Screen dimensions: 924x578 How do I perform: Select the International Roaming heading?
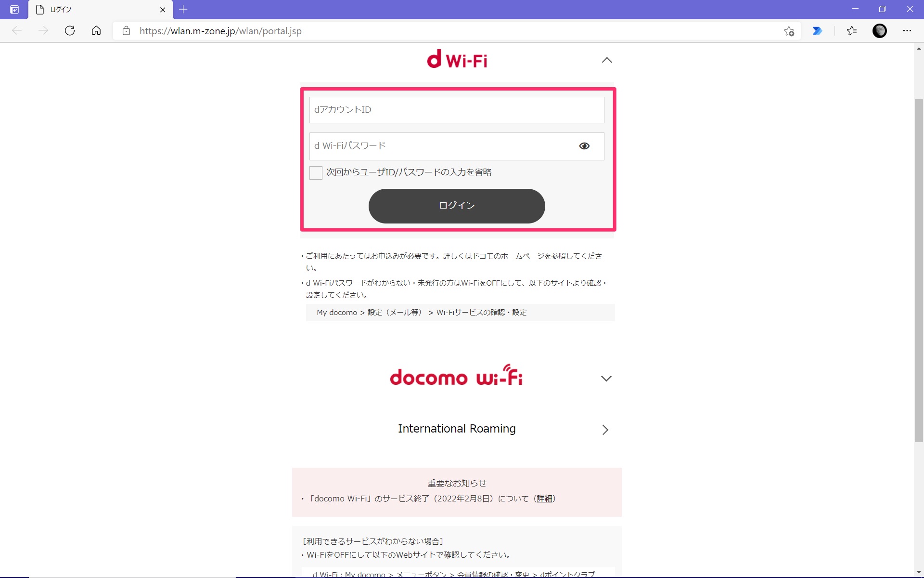457,429
